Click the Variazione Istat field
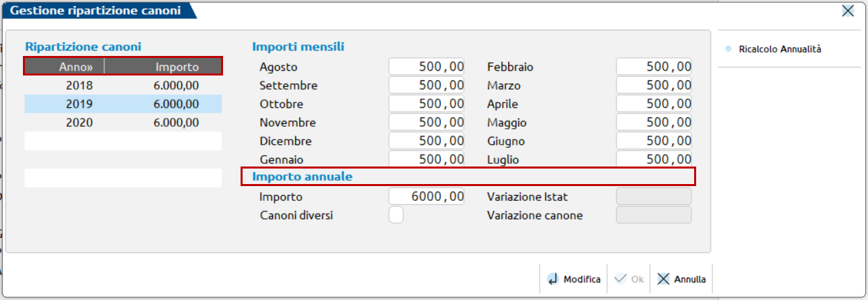This screenshot has height=300, width=868. click(x=654, y=197)
